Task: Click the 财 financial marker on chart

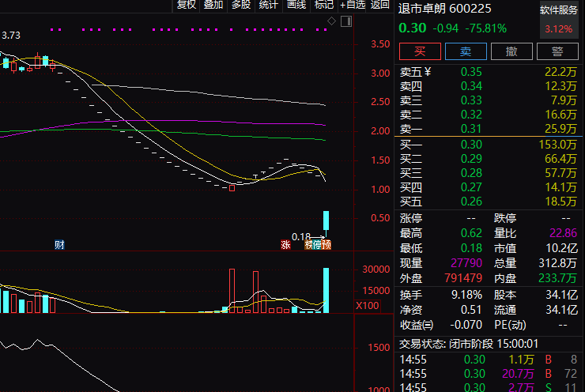Action: [59, 244]
